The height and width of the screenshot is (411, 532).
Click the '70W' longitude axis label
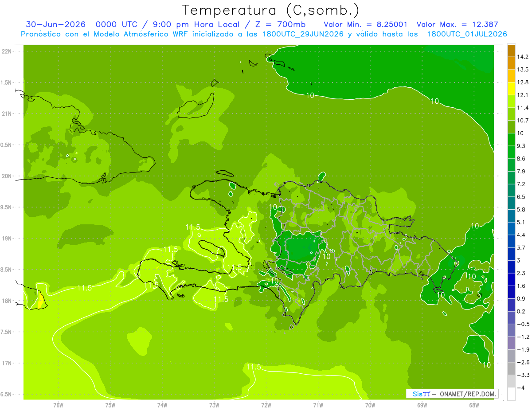[370, 405]
